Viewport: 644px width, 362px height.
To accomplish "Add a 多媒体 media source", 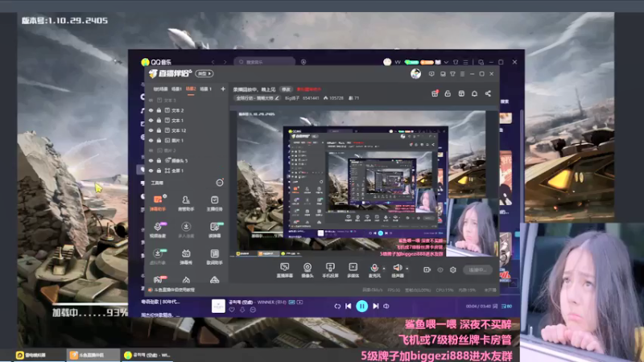I will click(x=353, y=270).
